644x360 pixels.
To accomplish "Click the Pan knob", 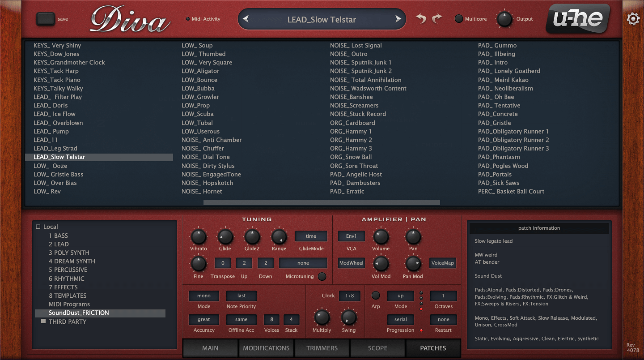I will [413, 237].
